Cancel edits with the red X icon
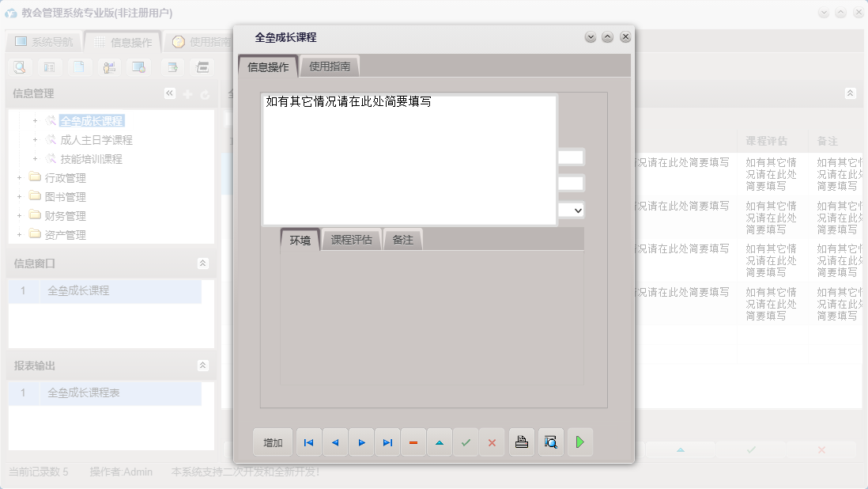 point(492,442)
